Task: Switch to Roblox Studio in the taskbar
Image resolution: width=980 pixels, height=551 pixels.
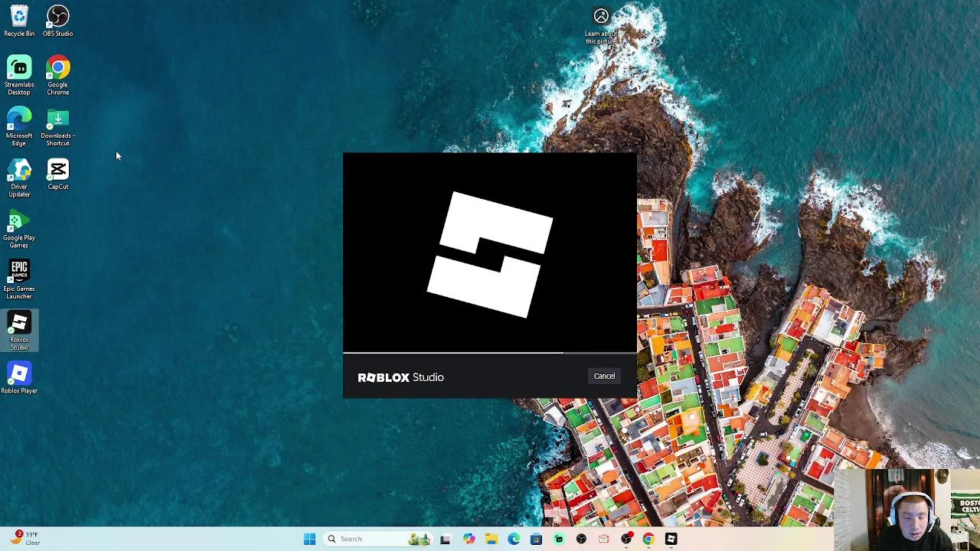Action: 671,539
